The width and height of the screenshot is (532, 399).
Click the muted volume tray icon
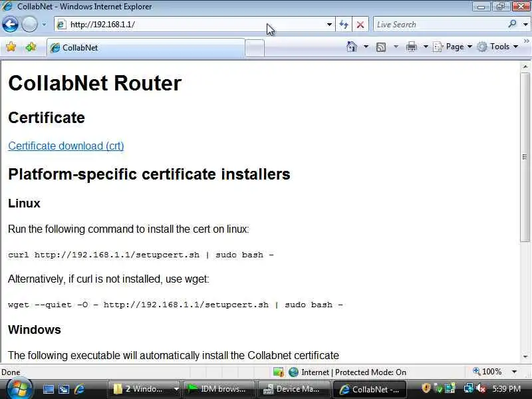(x=481, y=388)
